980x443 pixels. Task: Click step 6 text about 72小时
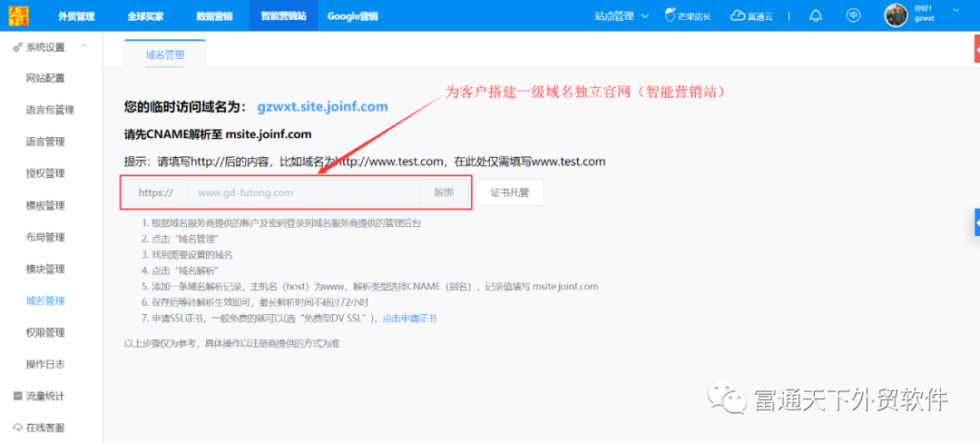click(x=260, y=302)
